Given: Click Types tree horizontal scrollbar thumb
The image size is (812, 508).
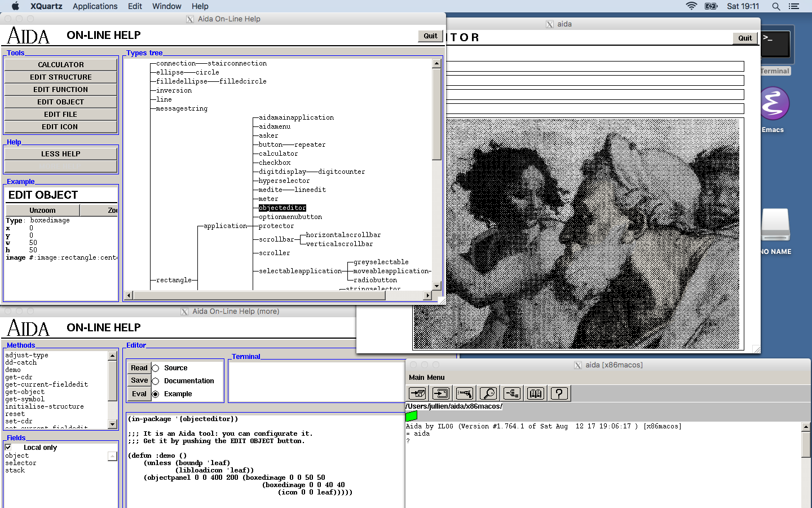Looking at the screenshot, I should coord(259,295).
